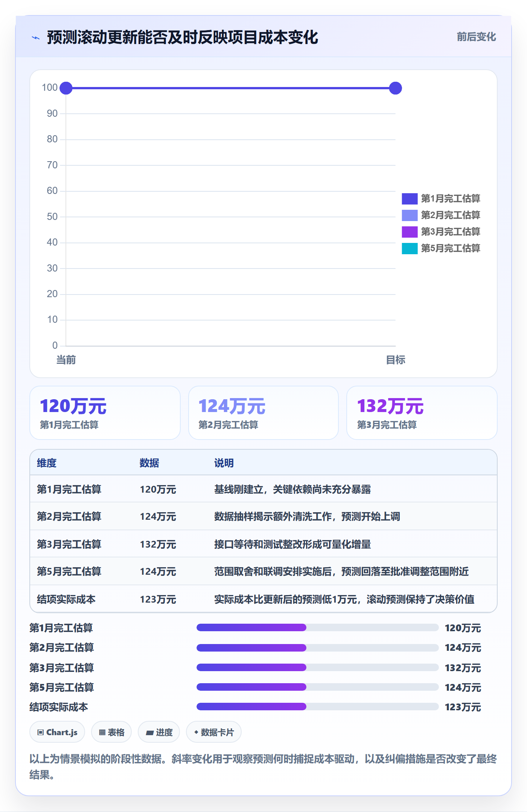Select the 124万元 data card
Screen dimensions: 527x812
(263, 413)
